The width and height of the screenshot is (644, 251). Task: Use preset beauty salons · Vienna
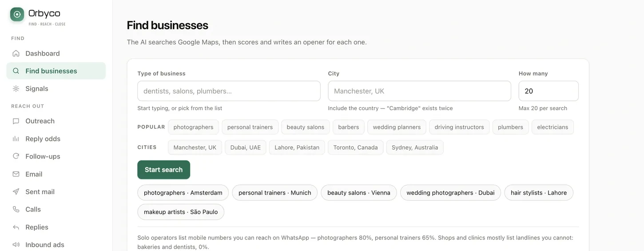click(x=359, y=193)
